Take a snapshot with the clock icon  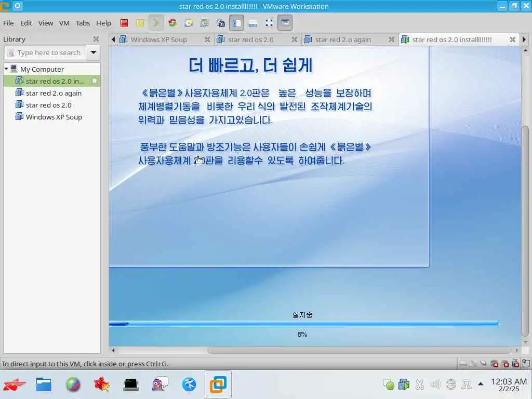click(x=189, y=23)
